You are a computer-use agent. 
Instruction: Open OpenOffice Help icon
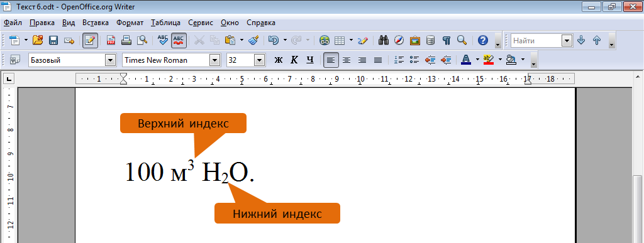tap(483, 40)
